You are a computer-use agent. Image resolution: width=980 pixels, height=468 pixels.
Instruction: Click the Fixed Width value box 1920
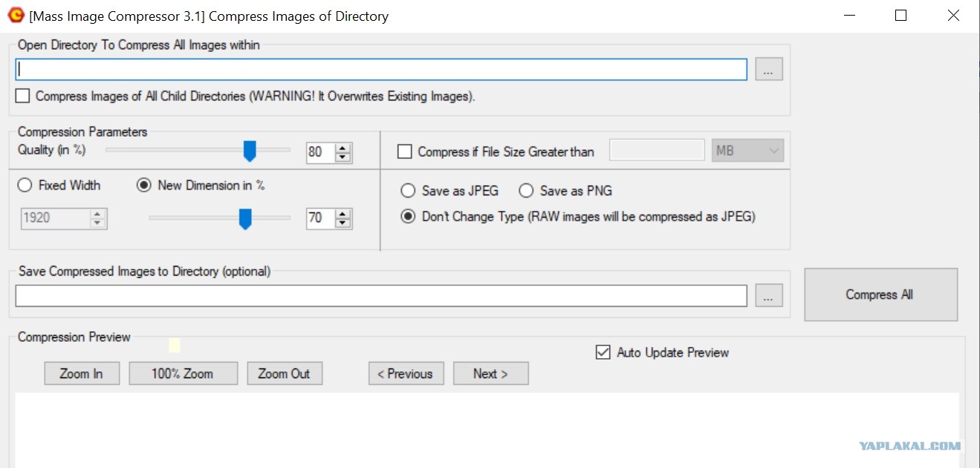tap(55, 218)
